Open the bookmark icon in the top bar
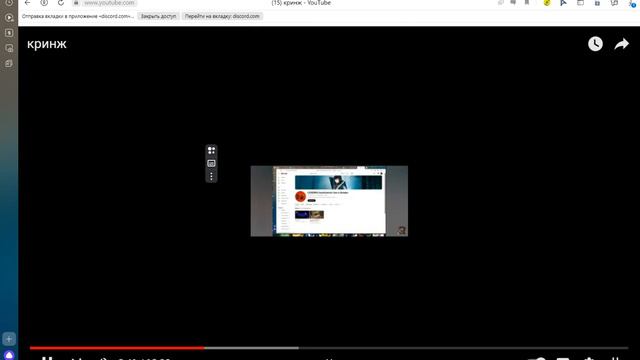The width and height of the screenshot is (640, 360). 527,3
